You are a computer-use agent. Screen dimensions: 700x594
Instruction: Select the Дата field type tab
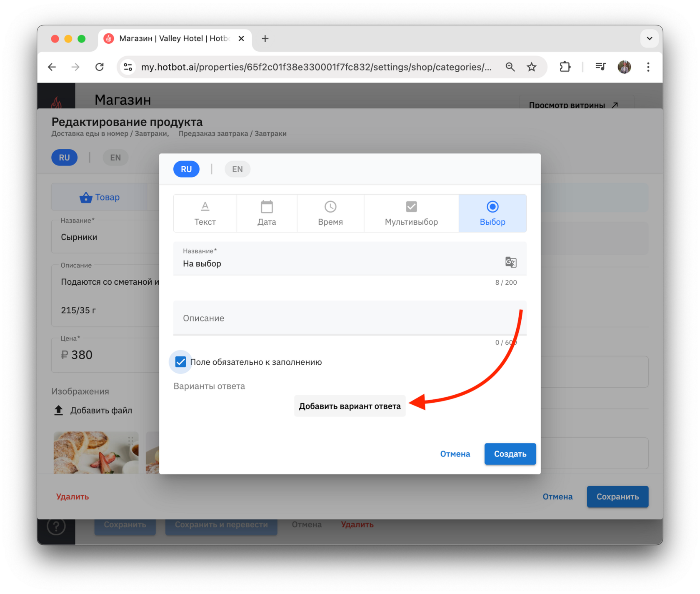267,213
